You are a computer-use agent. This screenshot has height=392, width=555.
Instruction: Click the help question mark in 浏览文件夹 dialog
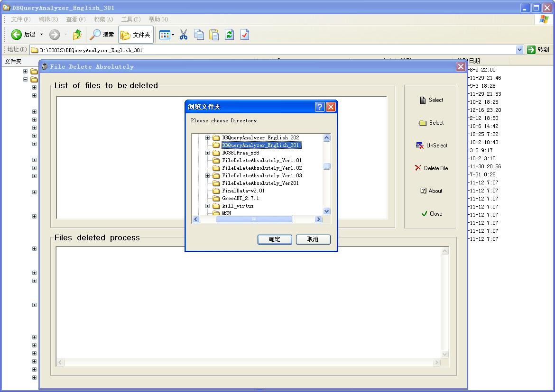[320, 107]
